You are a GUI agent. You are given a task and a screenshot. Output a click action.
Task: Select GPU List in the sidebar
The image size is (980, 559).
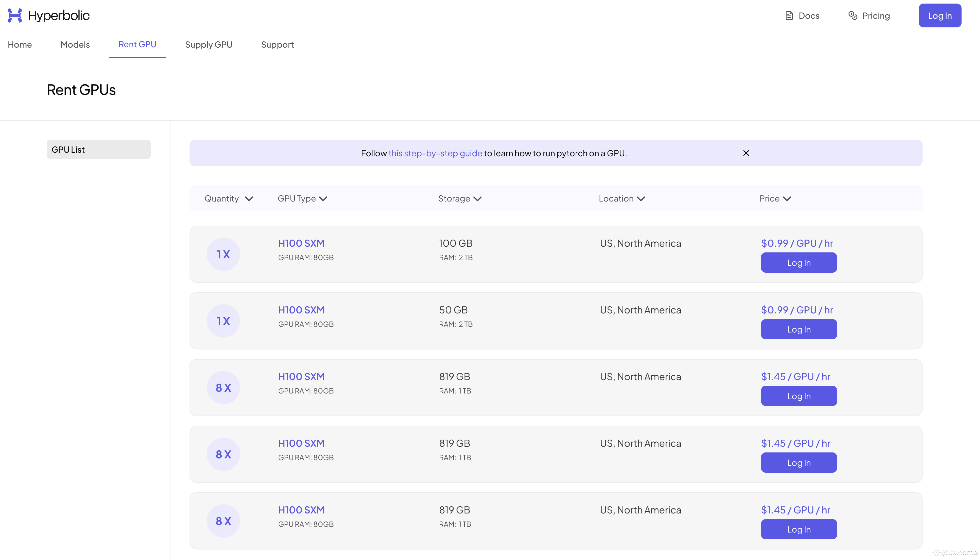[x=98, y=149]
